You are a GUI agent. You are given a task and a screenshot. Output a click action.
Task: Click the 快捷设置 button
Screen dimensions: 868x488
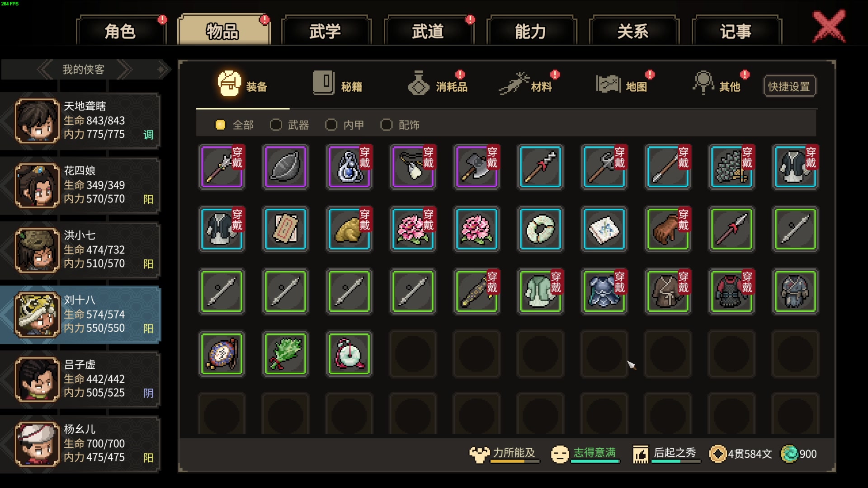[789, 86]
